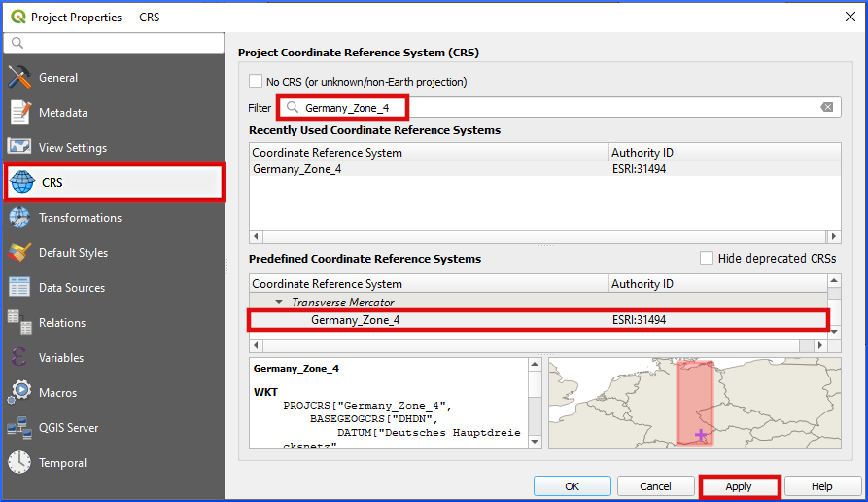Click up arrow of WKT text scrollbar

click(x=535, y=364)
